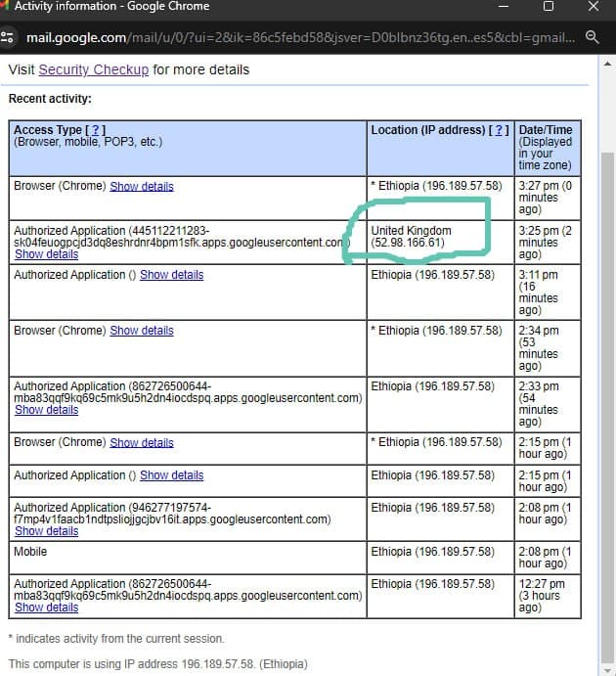Image resolution: width=616 pixels, height=676 pixels.
Task: Click the 'indicates activity from the current session' note
Action: click(x=116, y=639)
